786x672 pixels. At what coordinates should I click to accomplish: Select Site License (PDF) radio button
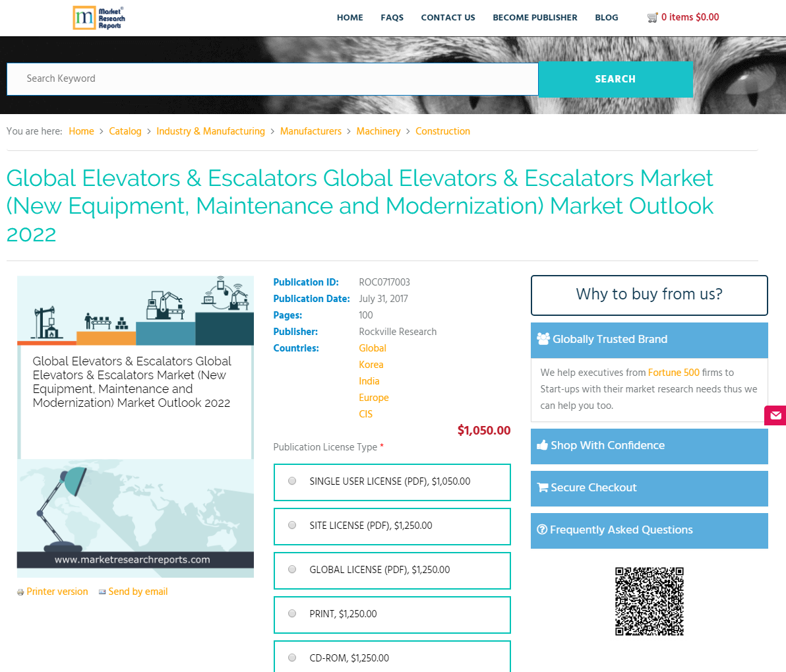292,525
